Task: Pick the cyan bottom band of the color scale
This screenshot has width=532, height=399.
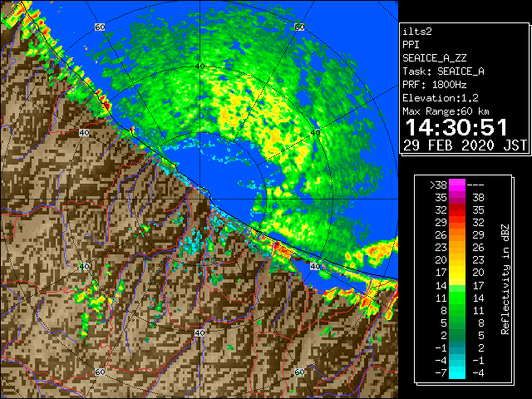Action: pos(457,373)
